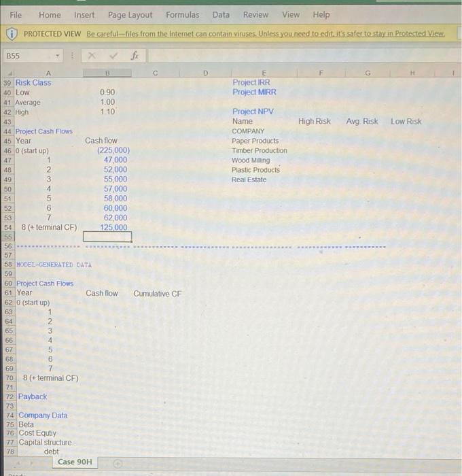Click the Cost Equtiy cell
The image size is (462, 476).
37,433
